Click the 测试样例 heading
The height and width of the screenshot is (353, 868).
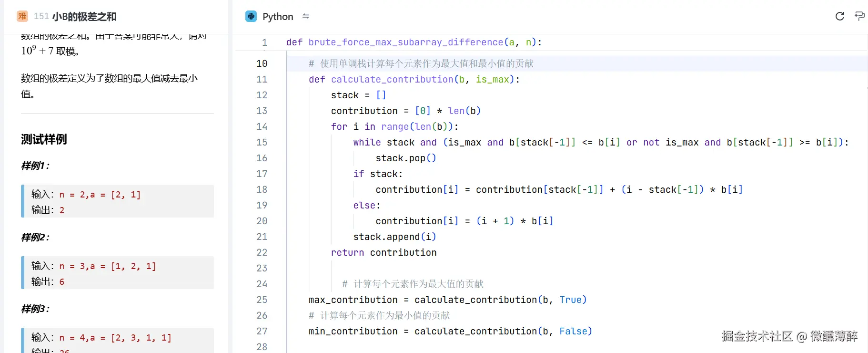tap(44, 139)
